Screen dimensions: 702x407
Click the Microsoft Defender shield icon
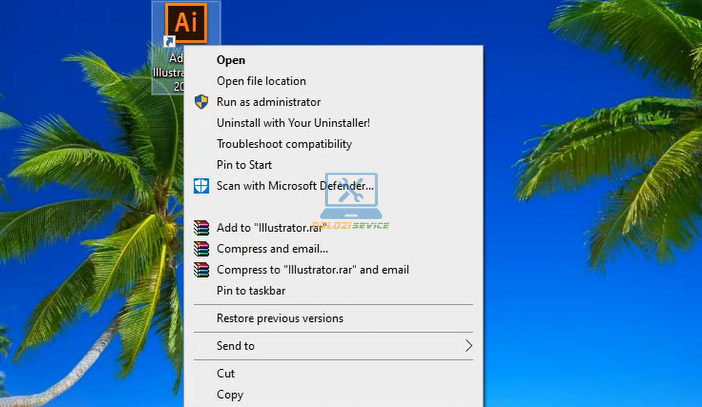(x=201, y=186)
